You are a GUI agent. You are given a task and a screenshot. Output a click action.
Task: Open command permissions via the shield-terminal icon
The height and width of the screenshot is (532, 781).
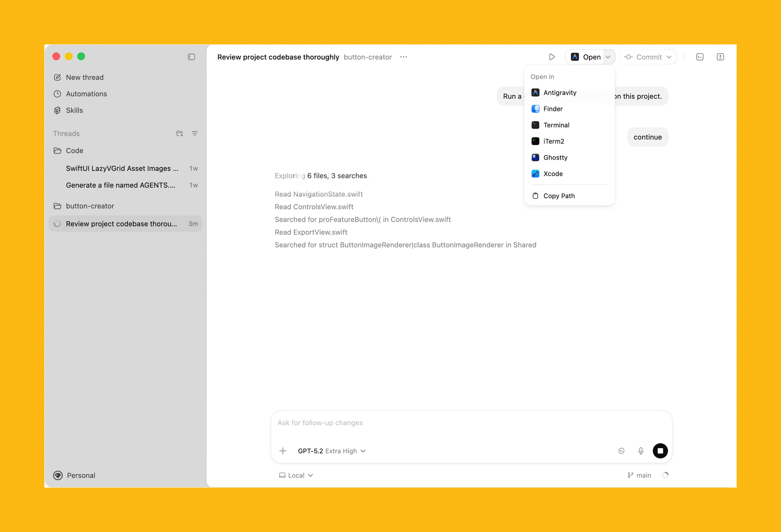621,451
